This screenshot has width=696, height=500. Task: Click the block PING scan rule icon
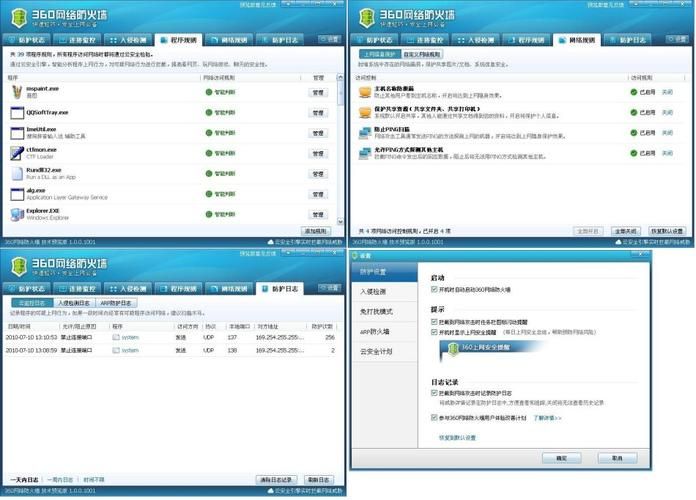coord(365,133)
